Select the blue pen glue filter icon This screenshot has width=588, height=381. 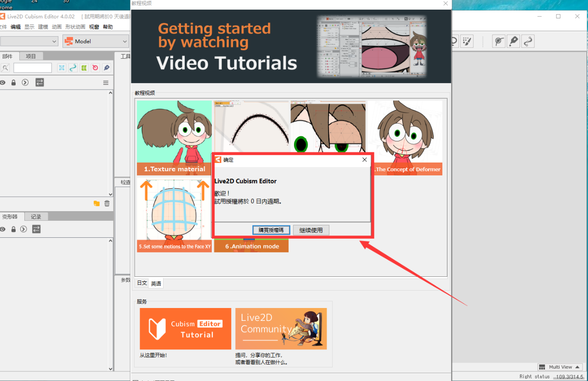(107, 67)
